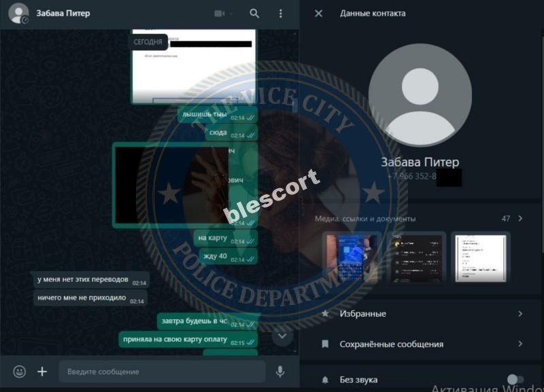Open chat search with the magnifier icon
Screen dimensions: 544x392
254,14
